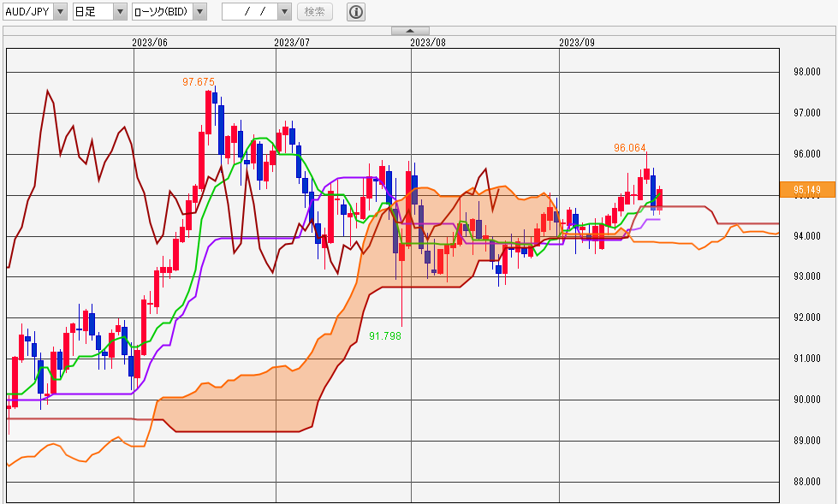Click the 96.064 high price marker

point(629,148)
